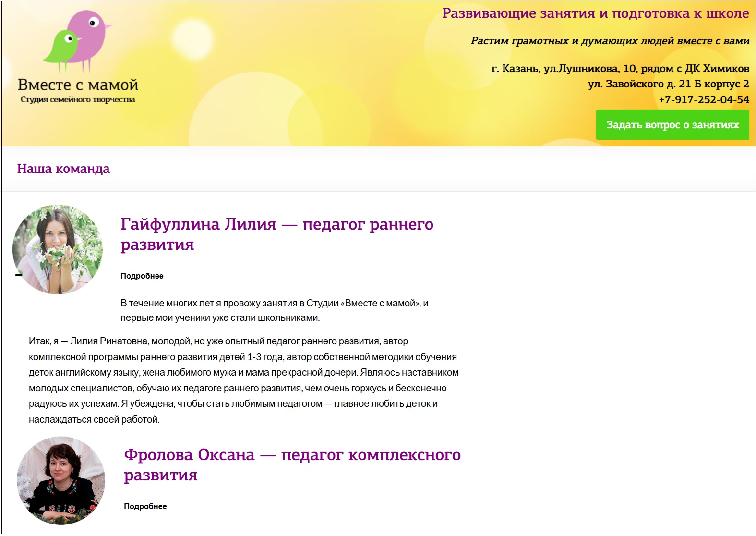Click the green bird in the logo

(61, 46)
